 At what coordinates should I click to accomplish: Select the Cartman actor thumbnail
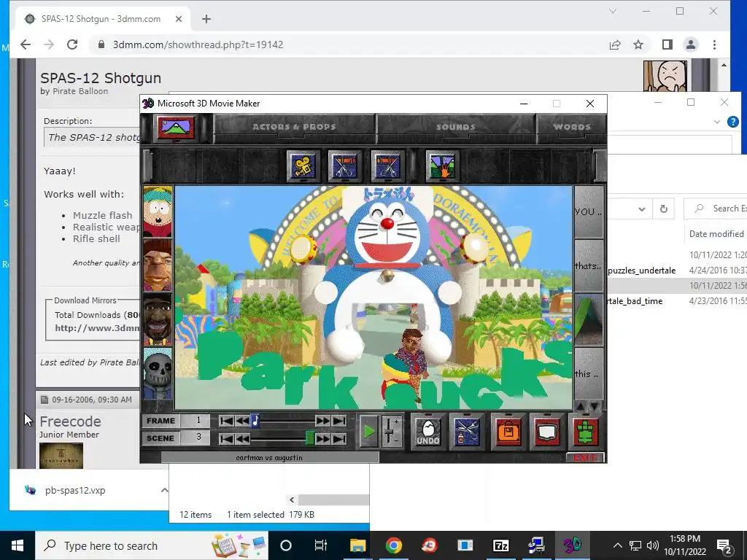(158, 211)
